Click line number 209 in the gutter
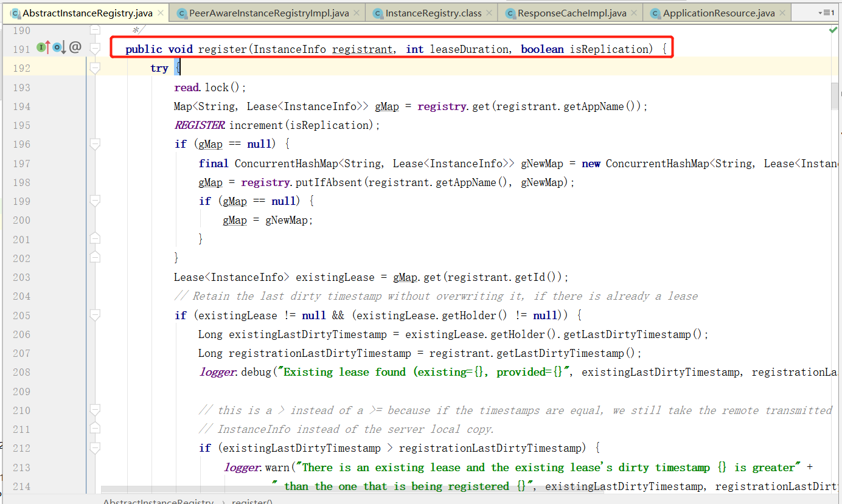 pyautogui.click(x=21, y=392)
